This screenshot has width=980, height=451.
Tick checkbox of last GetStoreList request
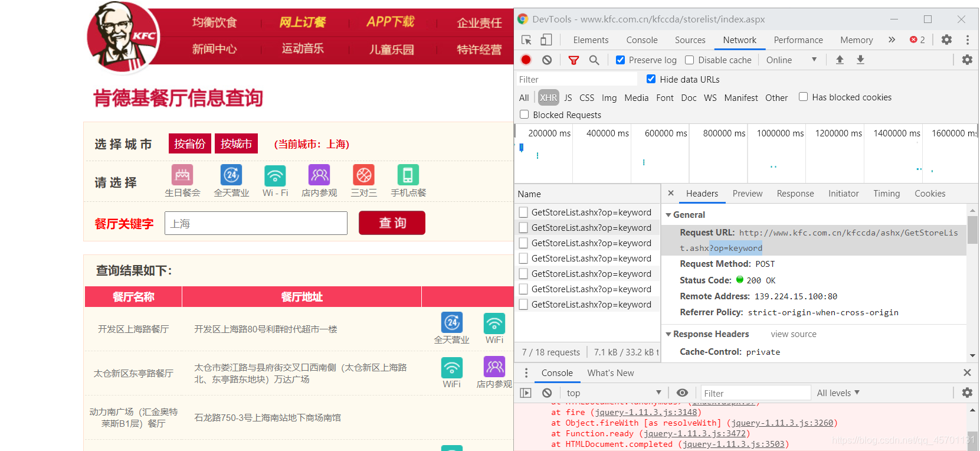pyautogui.click(x=523, y=305)
